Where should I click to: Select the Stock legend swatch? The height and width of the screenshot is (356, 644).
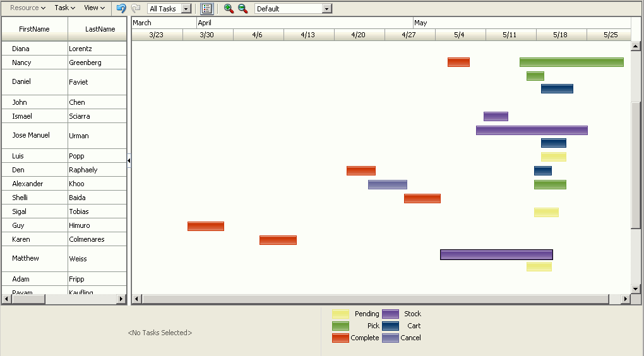click(x=391, y=314)
